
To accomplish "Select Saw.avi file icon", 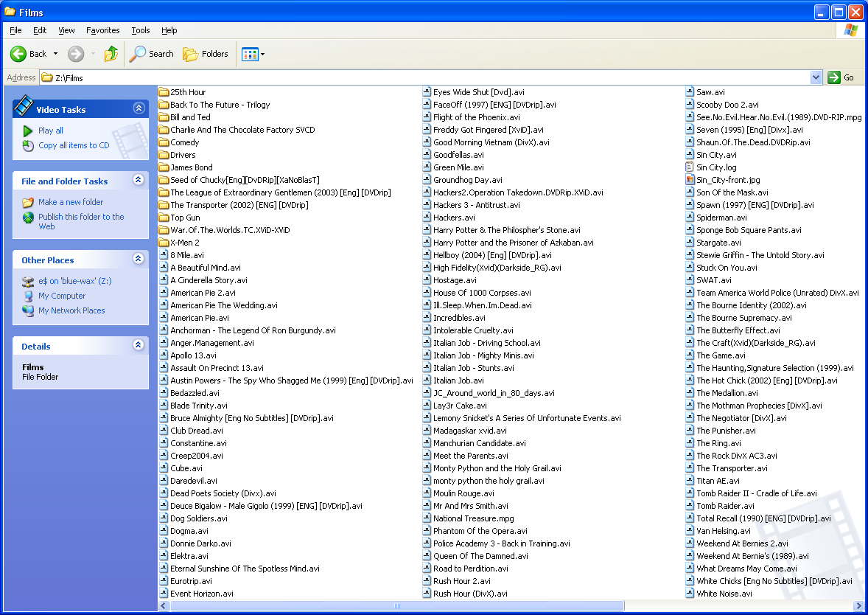I will [689, 92].
